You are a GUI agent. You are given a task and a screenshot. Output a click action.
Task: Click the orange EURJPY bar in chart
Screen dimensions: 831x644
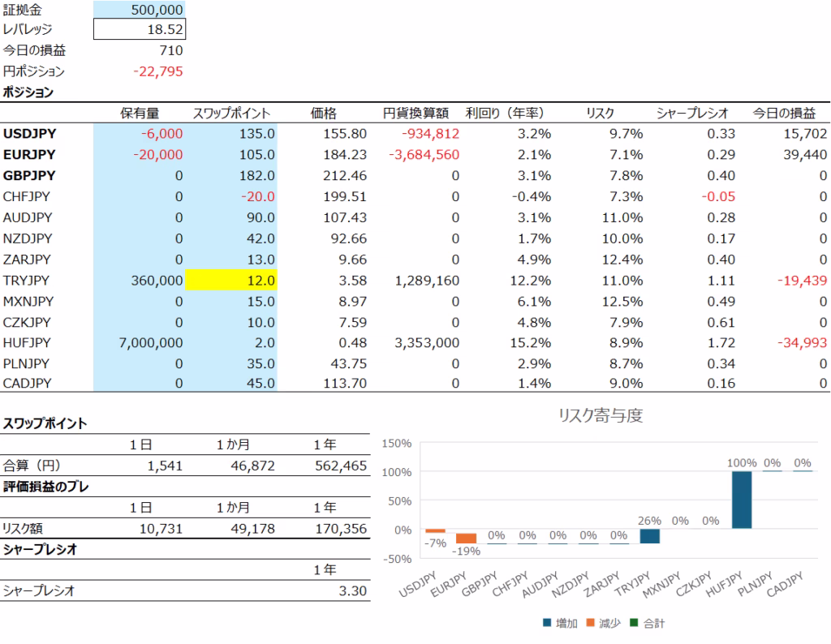[x=466, y=539]
